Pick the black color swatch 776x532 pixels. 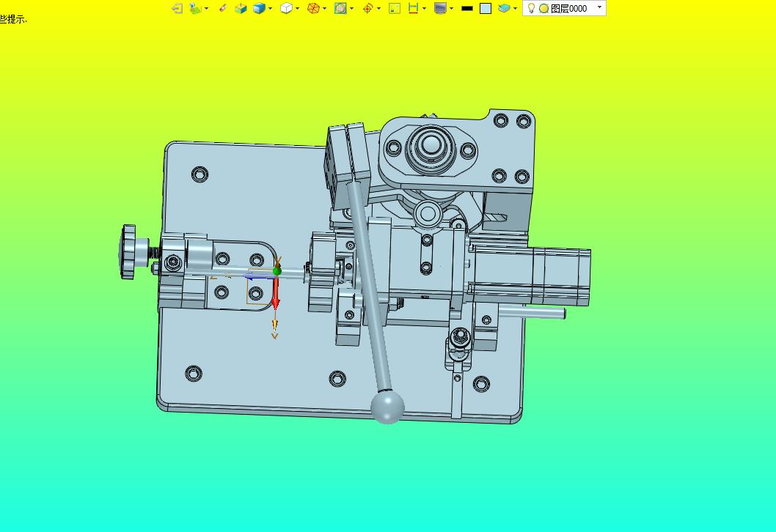(x=467, y=8)
